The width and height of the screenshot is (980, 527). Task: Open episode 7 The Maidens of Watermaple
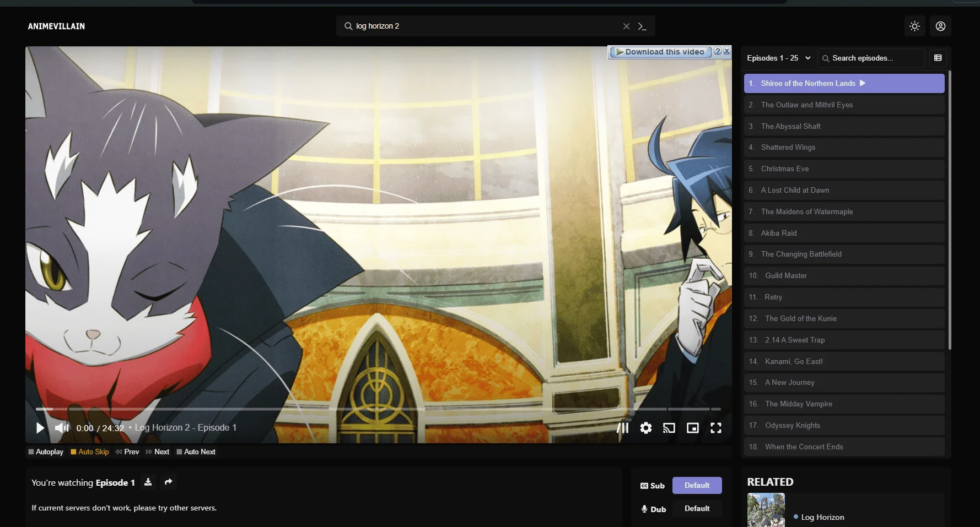click(844, 211)
